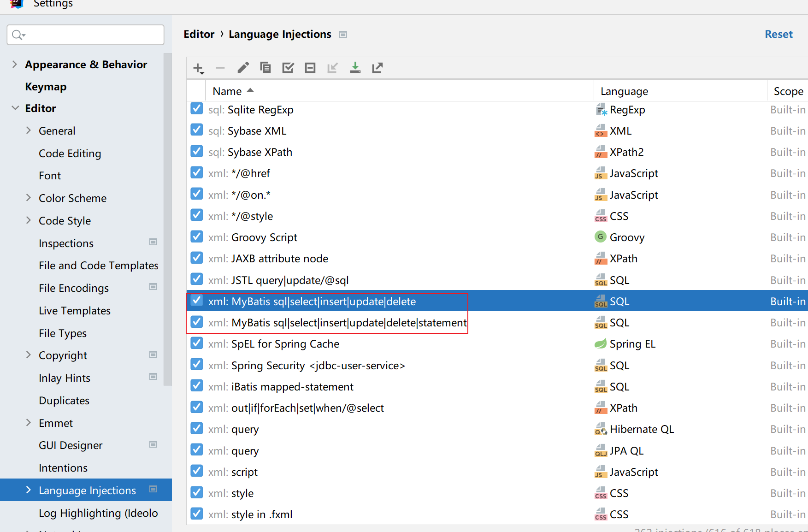The image size is (808, 532).
Task: Expand the Color Scheme node
Action: click(29, 198)
